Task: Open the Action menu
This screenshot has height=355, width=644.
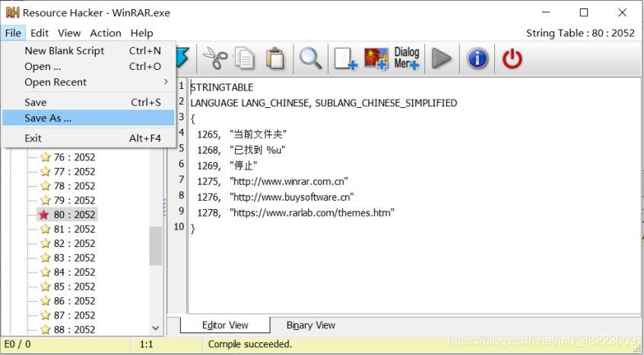Action: point(106,33)
